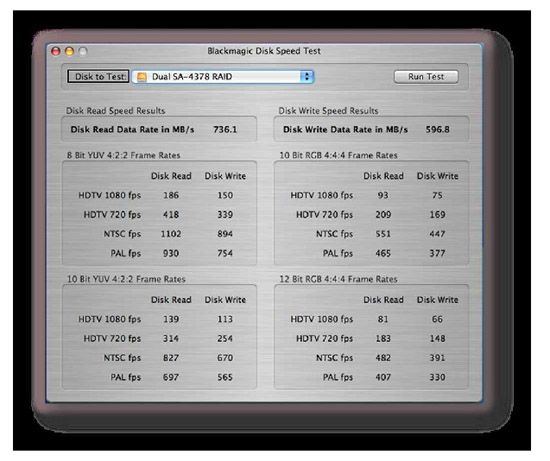550x461 pixels.
Task: Click the orange drive icon in disk selector
Action: coord(142,77)
